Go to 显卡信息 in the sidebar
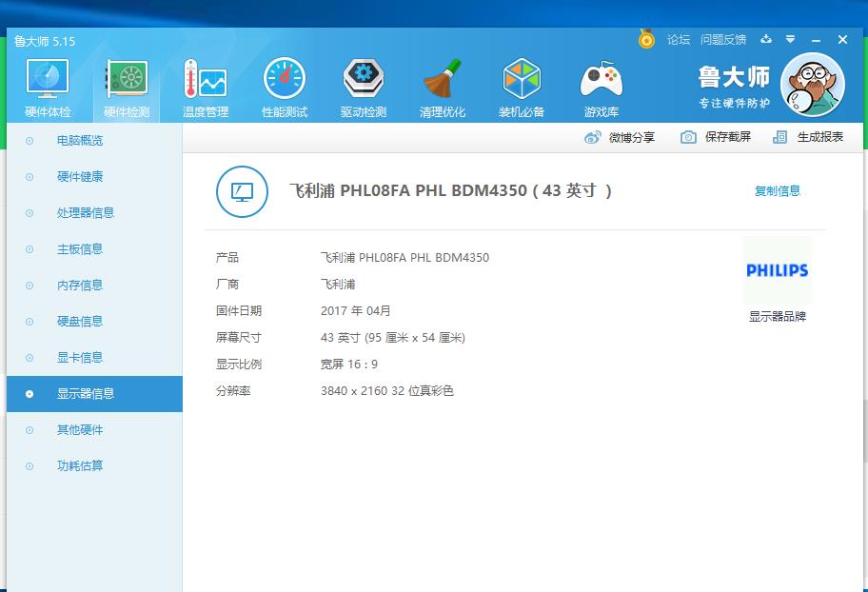Viewport: 868px width, 592px height. (x=80, y=358)
